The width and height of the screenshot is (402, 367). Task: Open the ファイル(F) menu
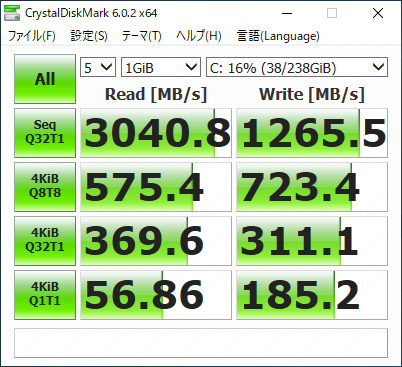tap(32, 36)
